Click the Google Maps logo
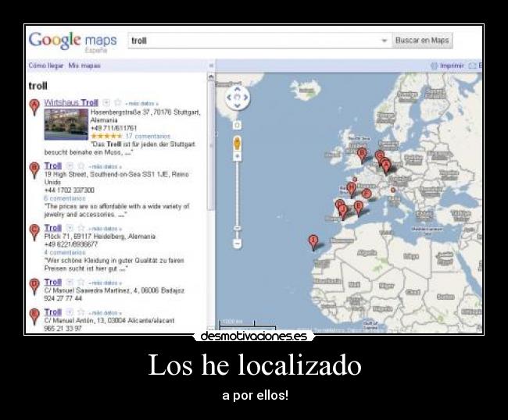 click(x=73, y=41)
